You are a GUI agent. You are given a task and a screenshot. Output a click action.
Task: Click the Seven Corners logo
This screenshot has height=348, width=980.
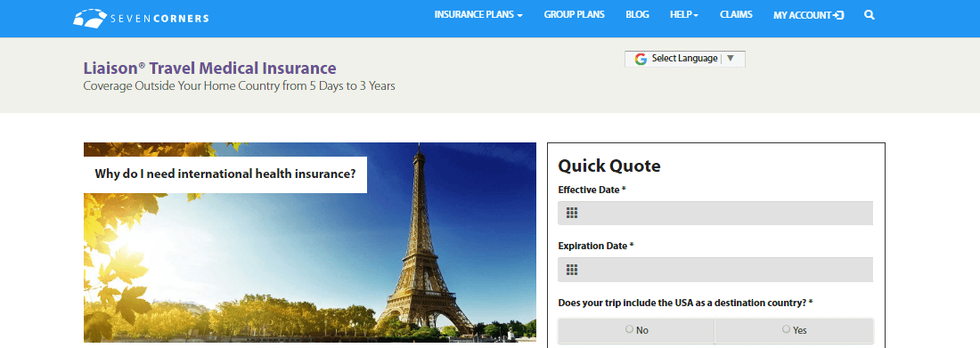(141, 18)
